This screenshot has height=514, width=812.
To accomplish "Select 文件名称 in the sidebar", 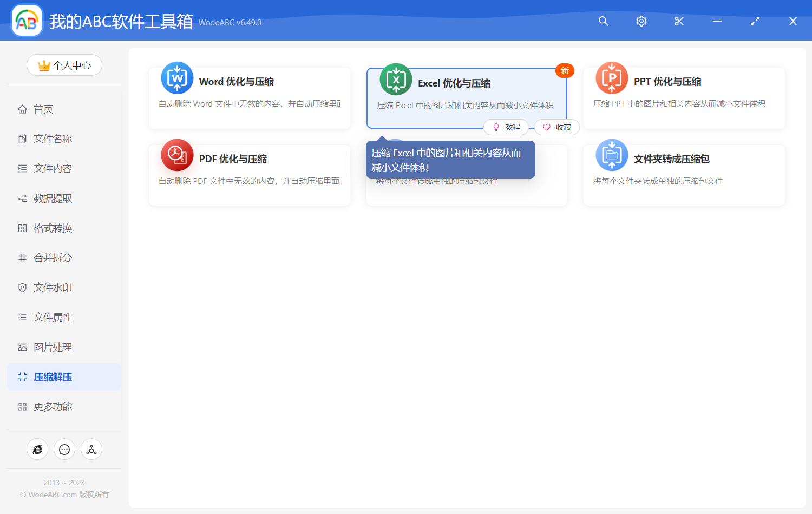I will [64, 139].
